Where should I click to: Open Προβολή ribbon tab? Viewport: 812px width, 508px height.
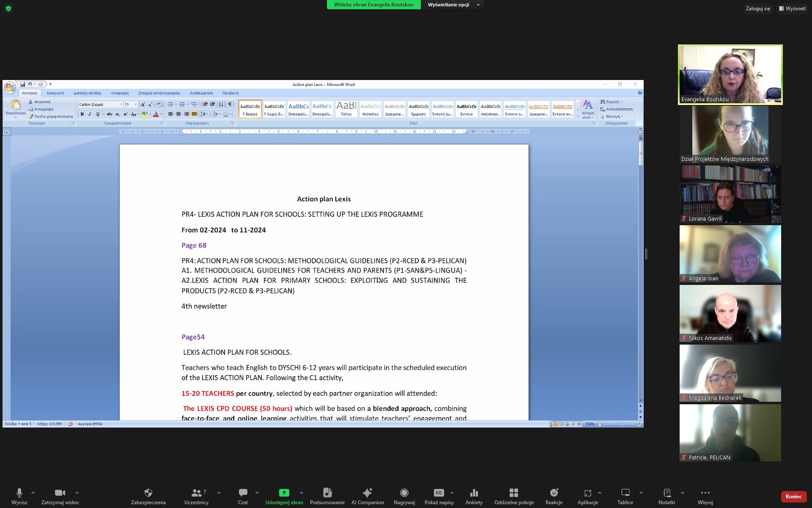pos(230,93)
